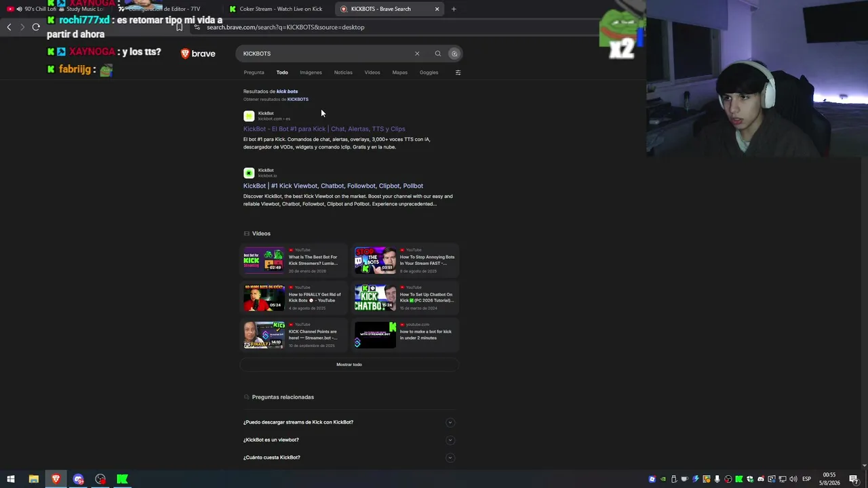Viewport: 868px width, 488px height.
Task: Open the NVIDIA tray icon
Action: click(663, 479)
